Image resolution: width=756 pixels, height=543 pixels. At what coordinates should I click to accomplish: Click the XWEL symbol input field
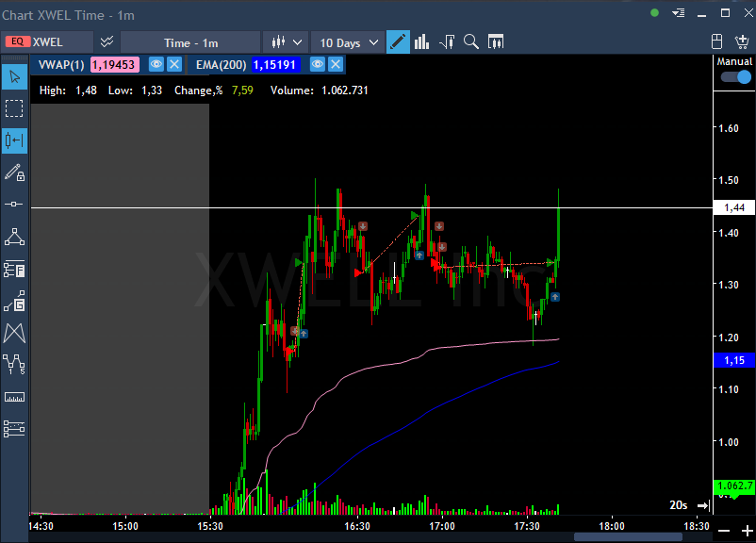tap(48, 42)
